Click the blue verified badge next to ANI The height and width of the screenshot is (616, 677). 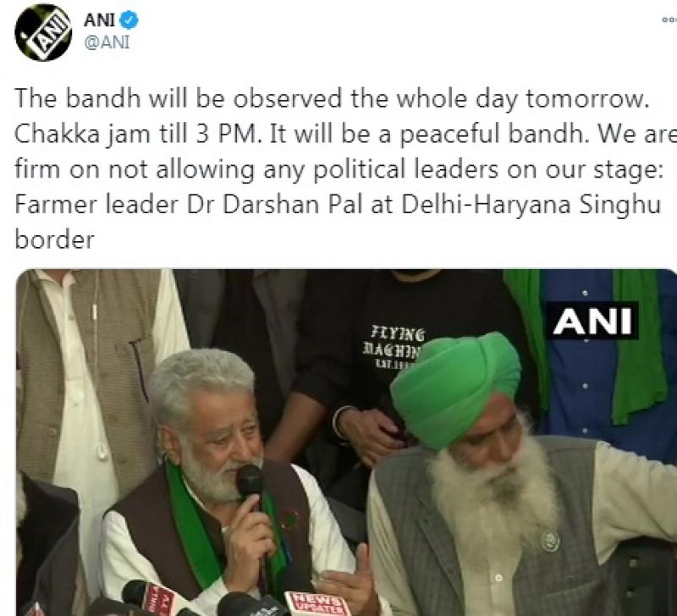coord(130,20)
